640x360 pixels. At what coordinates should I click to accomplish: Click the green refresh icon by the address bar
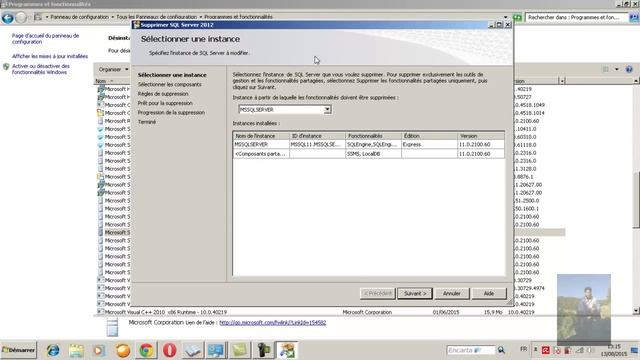(x=517, y=17)
